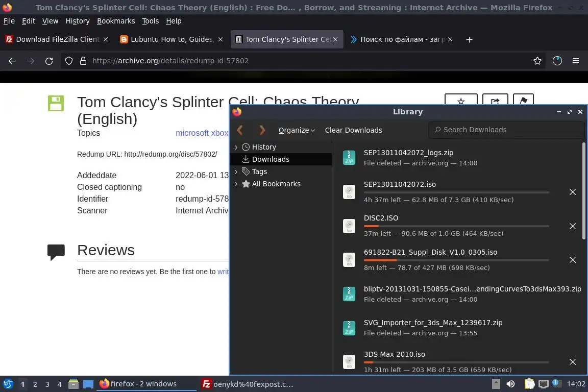
Task: Click the Library back arrow
Action: click(x=240, y=130)
